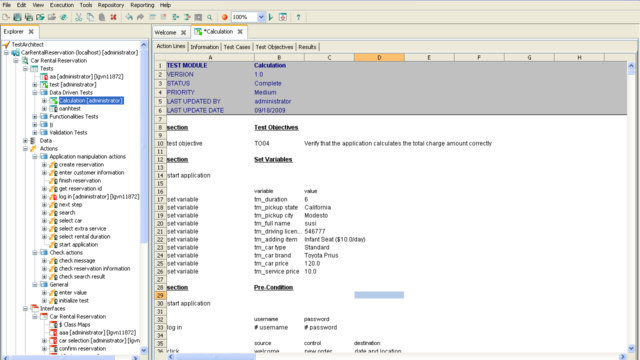Click the insert line toolbar icon

pos(152,17)
